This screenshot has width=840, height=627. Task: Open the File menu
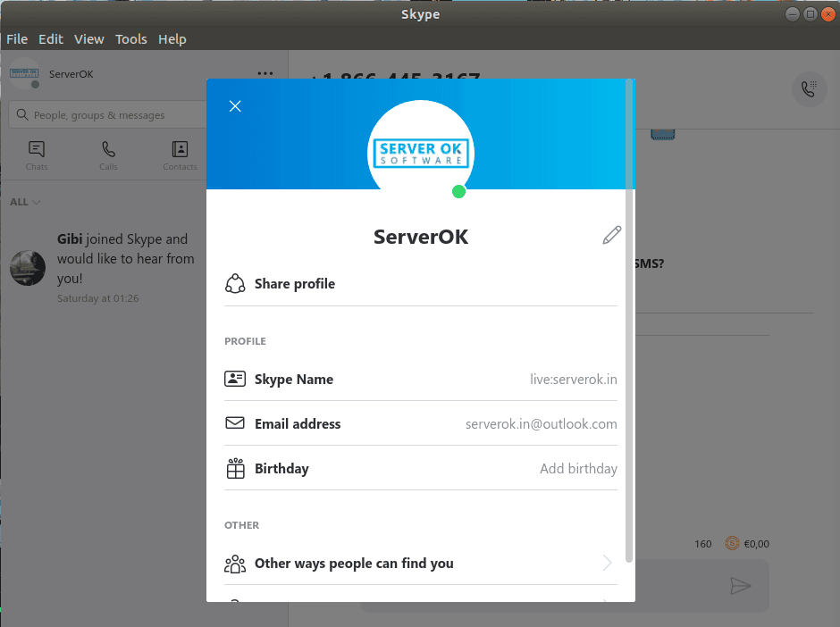coord(16,38)
